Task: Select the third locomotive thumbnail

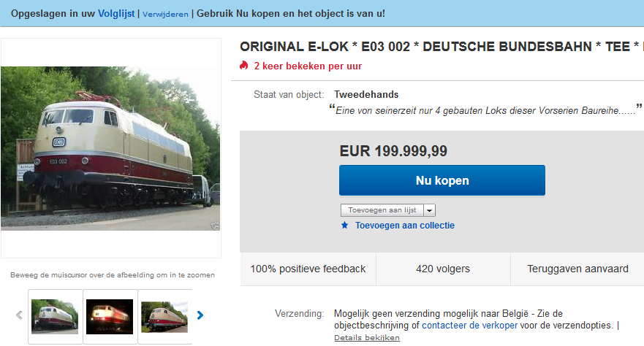Action: coord(164,317)
